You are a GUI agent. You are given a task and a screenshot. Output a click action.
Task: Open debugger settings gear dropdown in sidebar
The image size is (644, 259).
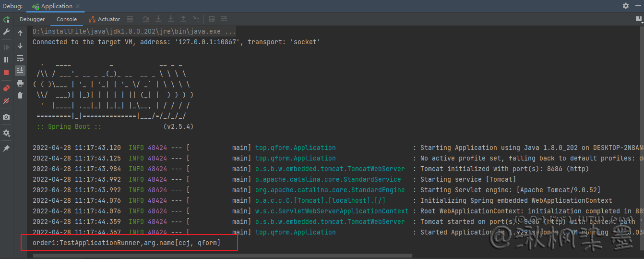pos(6,133)
